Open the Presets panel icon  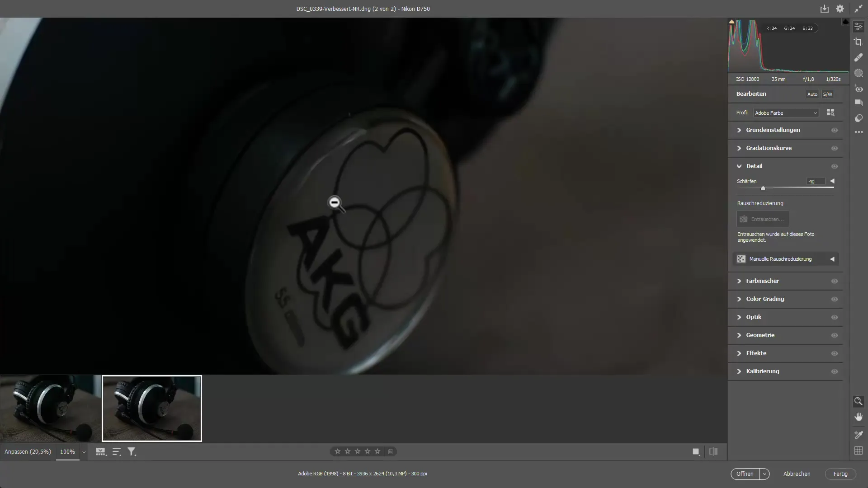(859, 118)
